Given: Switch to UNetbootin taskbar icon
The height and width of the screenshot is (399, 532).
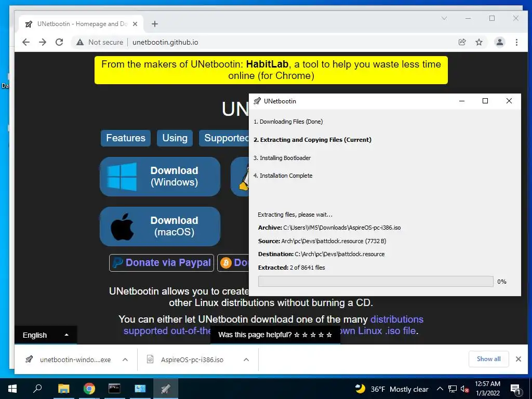Looking at the screenshot, I should (166, 389).
